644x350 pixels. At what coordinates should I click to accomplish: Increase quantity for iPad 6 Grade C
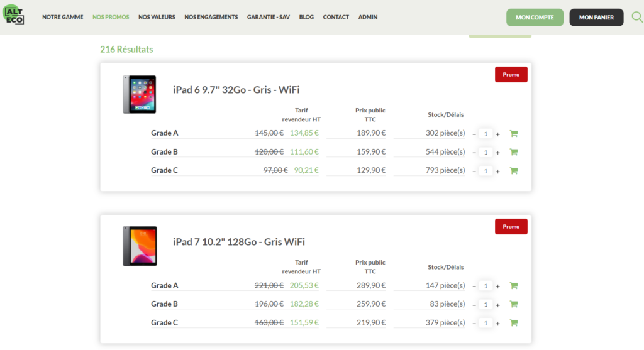[x=498, y=172]
